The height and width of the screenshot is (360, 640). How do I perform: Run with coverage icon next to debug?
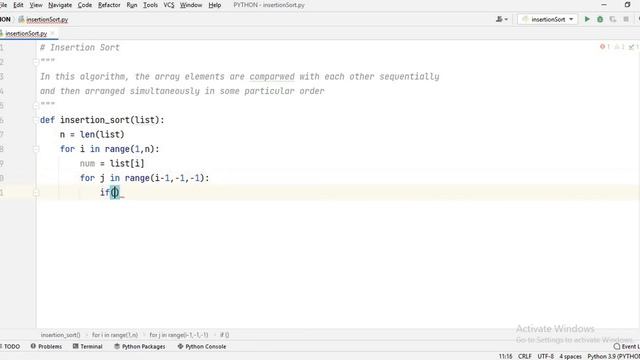point(613,19)
